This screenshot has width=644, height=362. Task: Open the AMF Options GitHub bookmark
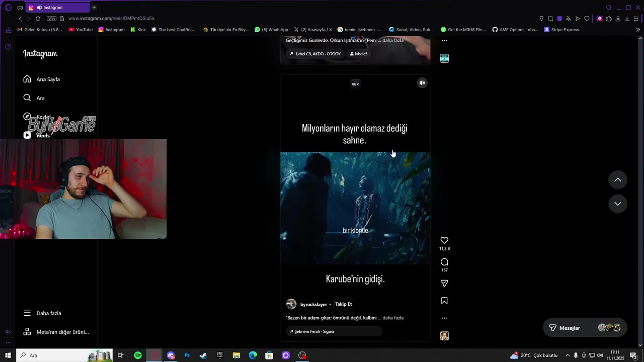pos(515,30)
